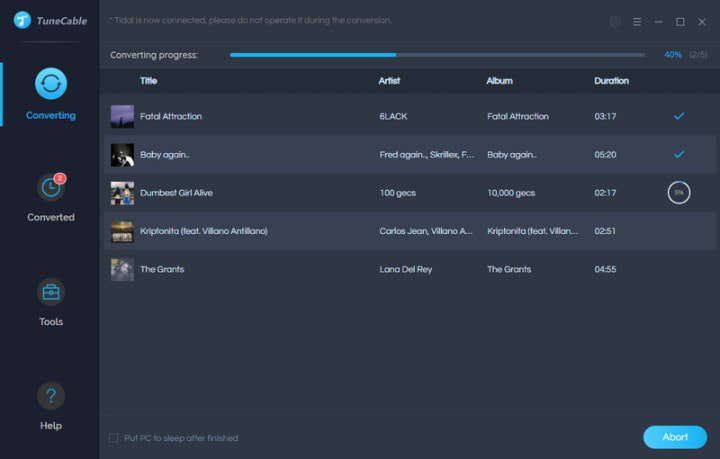Click the (2/5) track counter
This screenshot has width=720, height=459.
tap(698, 55)
